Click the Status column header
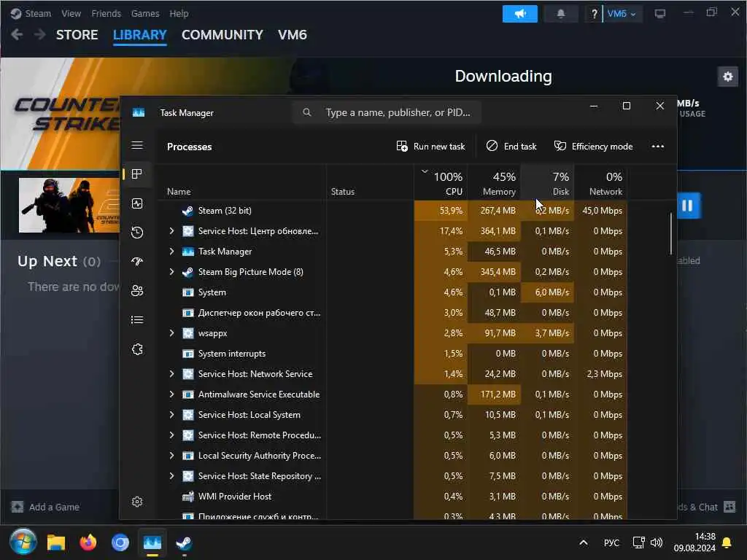Screen dimensions: 747x560 pos(370,183)
